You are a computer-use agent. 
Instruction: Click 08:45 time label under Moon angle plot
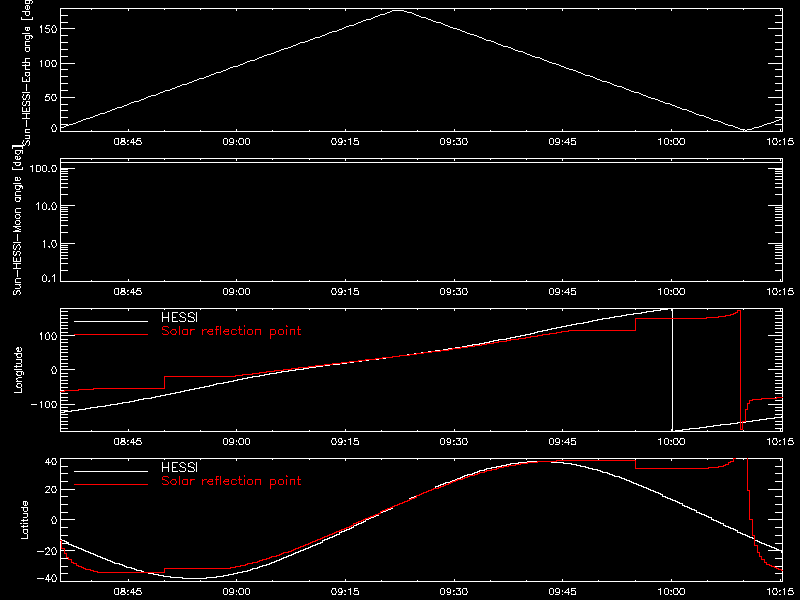pos(128,292)
